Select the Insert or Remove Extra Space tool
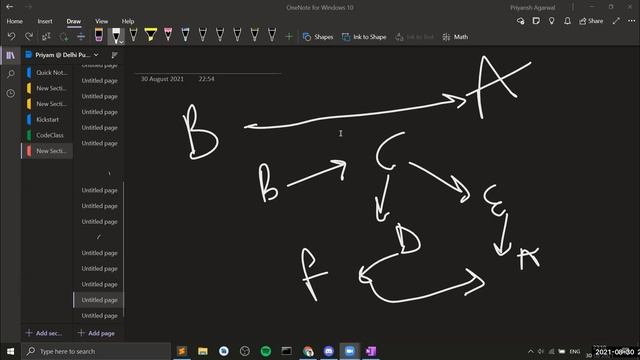 (81, 37)
